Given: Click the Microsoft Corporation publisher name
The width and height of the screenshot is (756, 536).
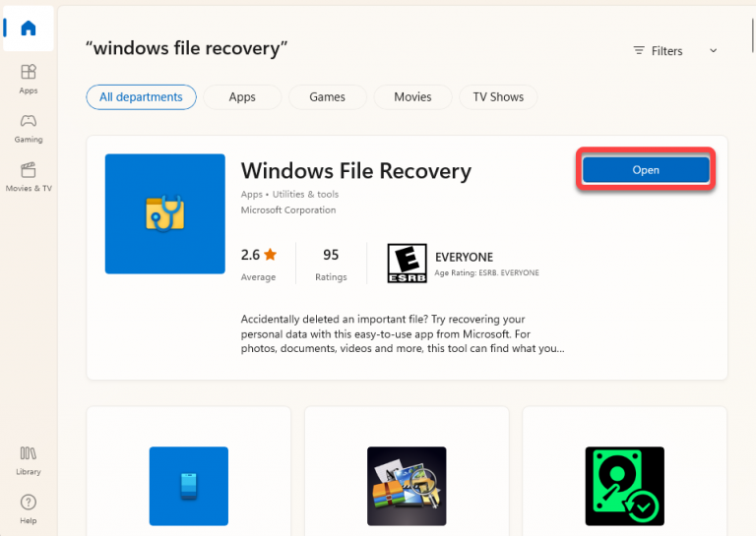Looking at the screenshot, I should coord(288,209).
